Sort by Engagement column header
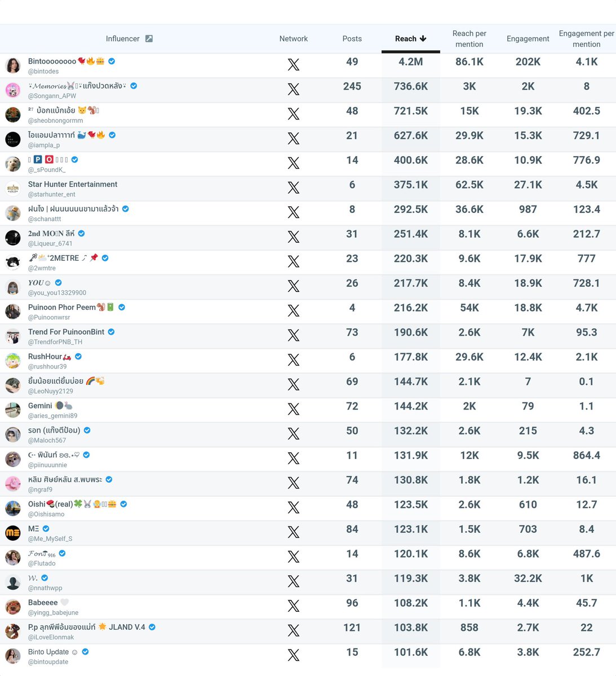 pyautogui.click(x=528, y=39)
